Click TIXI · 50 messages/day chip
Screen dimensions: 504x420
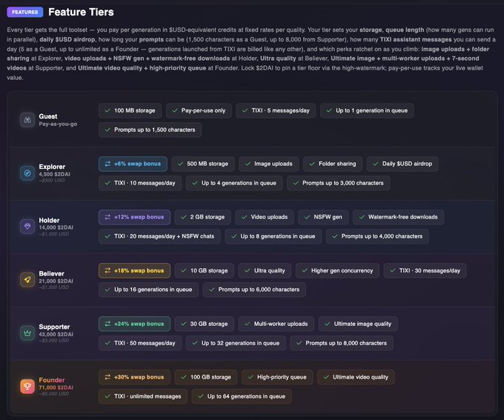140,343
